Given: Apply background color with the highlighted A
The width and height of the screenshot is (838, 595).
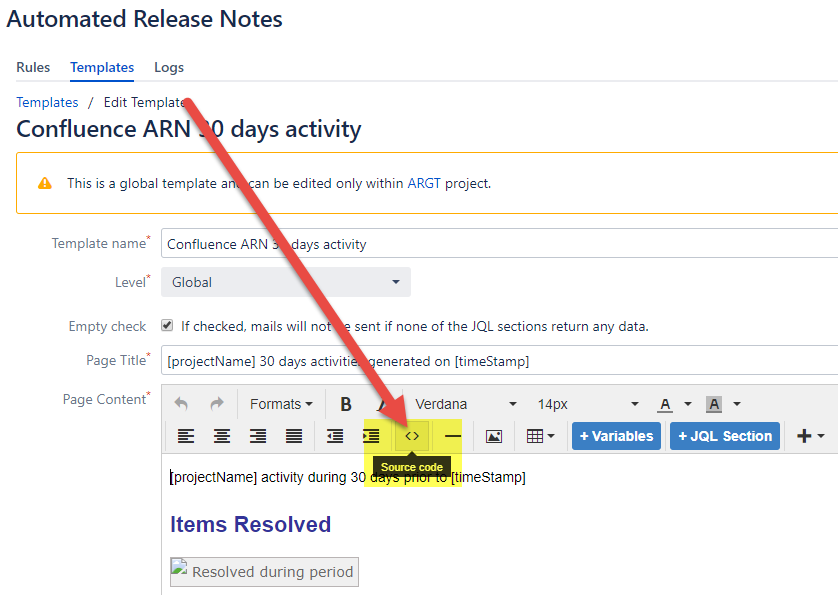Looking at the screenshot, I should pyautogui.click(x=714, y=405).
